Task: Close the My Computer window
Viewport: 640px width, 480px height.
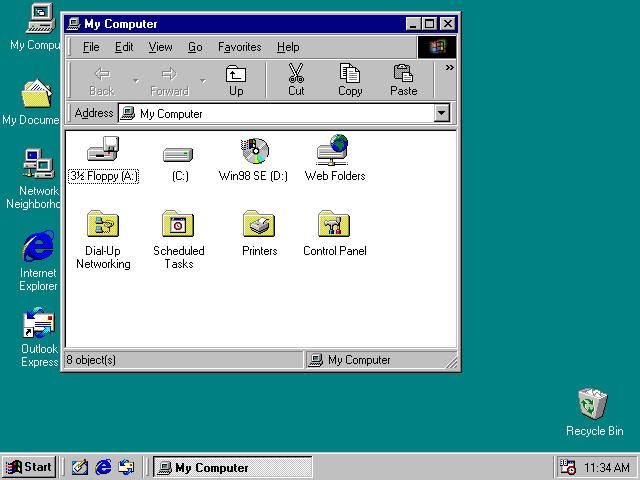Action: (448, 24)
